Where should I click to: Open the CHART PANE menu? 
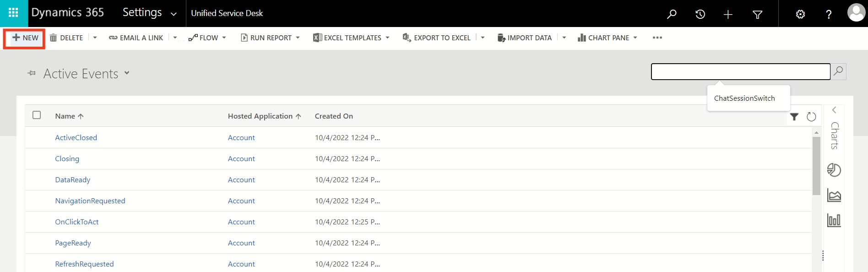[608, 38]
